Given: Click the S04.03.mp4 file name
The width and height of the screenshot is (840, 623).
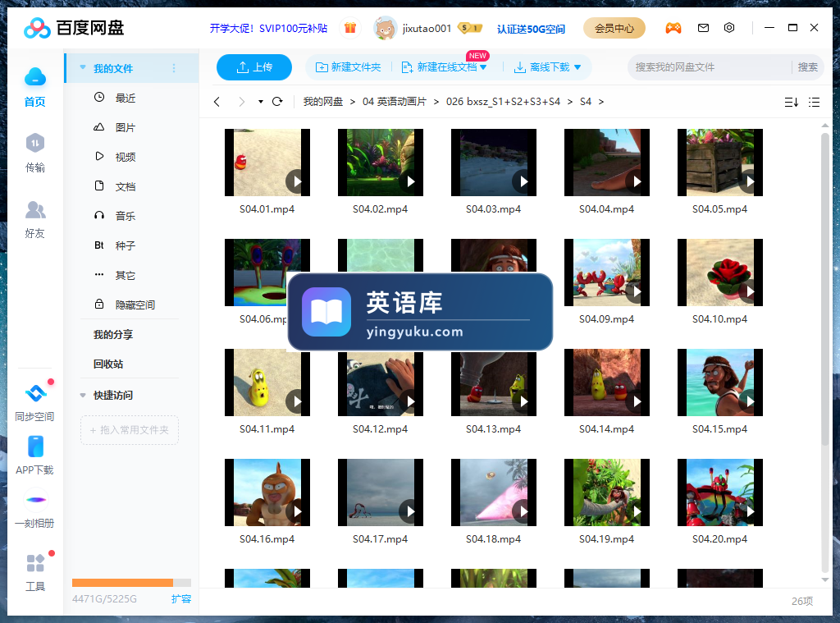Looking at the screenshot, I should (x=493, y=209).
